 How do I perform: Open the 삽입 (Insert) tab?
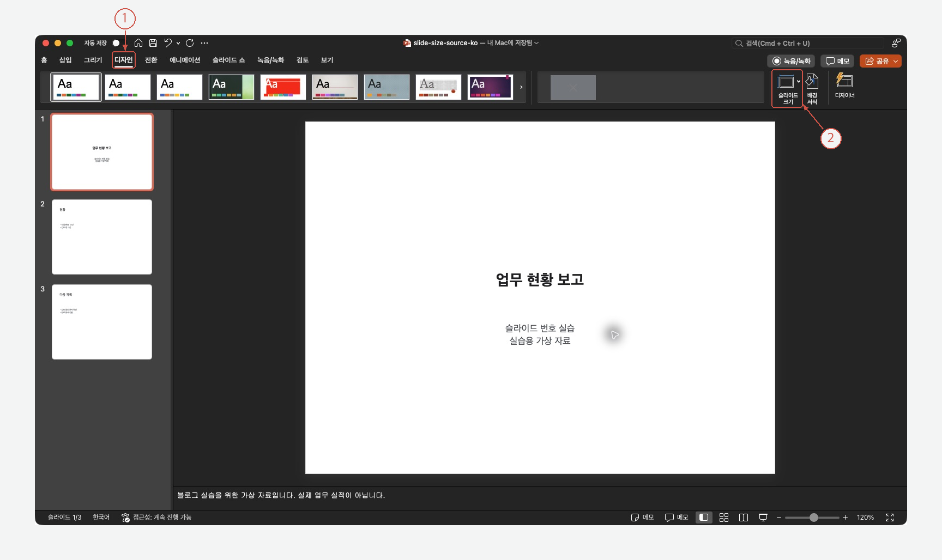click(x=65, y=60)
